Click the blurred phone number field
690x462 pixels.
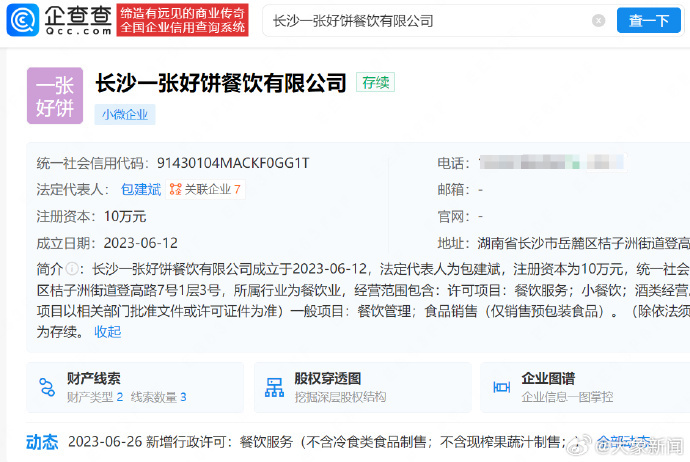click(552, 162)
